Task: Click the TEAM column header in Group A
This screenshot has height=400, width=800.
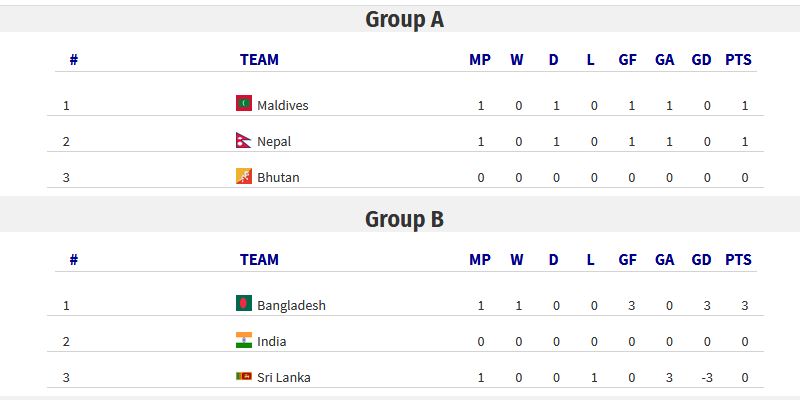Action: pyautogui.click(x=259, y=60)
